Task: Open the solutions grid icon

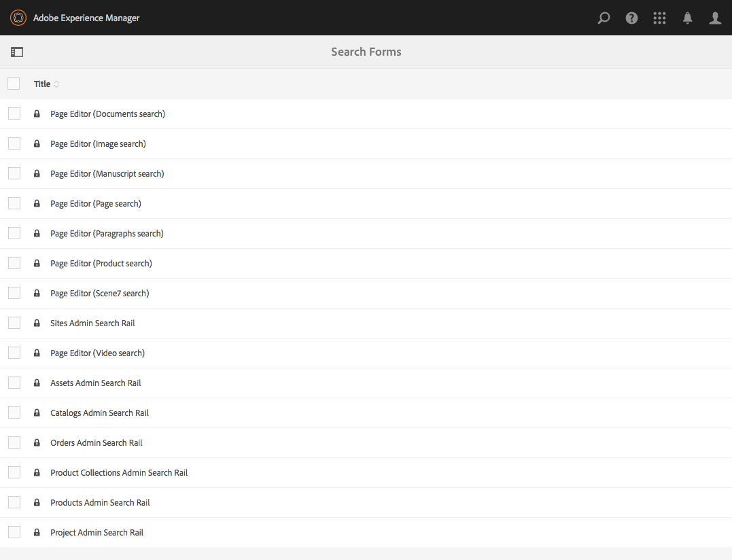Action: [x=659, y=18]
